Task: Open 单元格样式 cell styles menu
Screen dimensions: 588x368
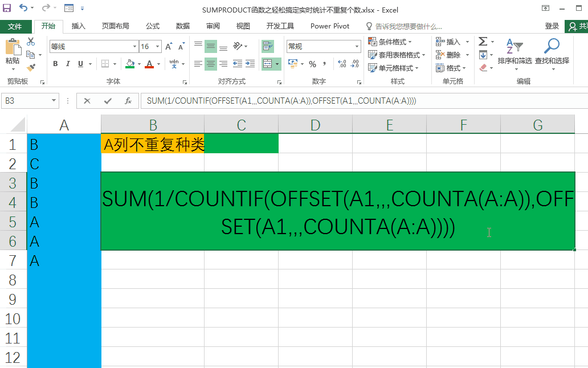Action: tap(393, 68)
